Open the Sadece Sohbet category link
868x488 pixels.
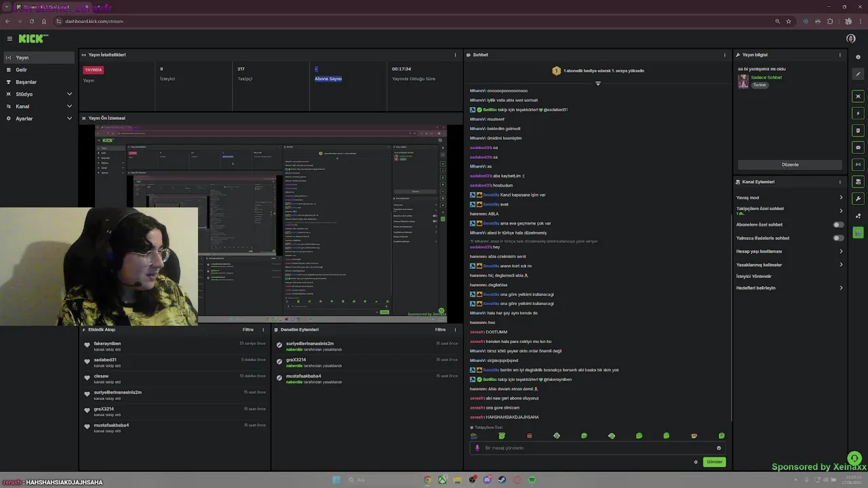pos(766,77)
